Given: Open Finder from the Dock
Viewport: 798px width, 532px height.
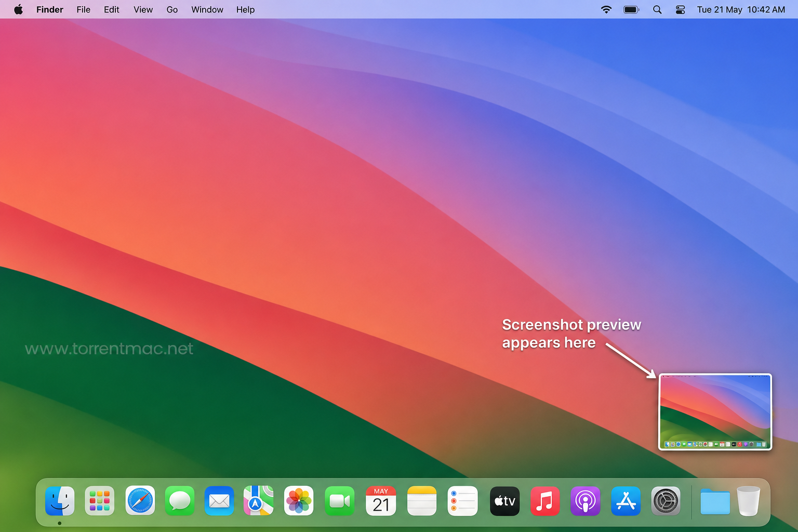Looking at the screenshot, I should (x=60, y=501).
